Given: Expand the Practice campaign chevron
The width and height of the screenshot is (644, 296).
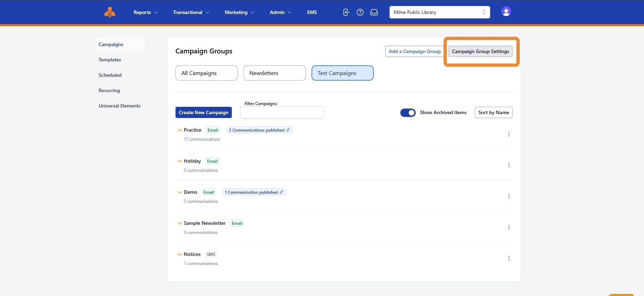Looking at the screenshot, I should (x=179, y=130).
